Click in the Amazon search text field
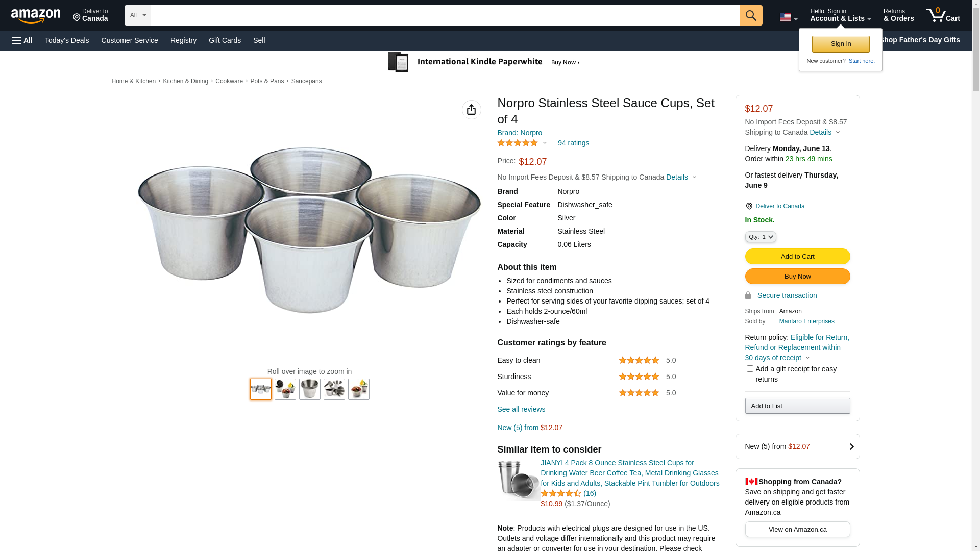The image size is (980, 551). (x=445, y=15)
